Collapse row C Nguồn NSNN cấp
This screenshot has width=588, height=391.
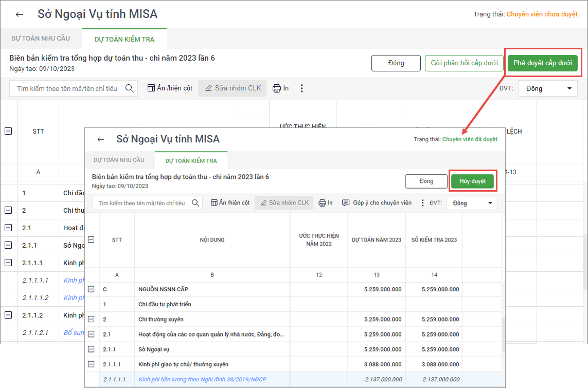point(91,289)
